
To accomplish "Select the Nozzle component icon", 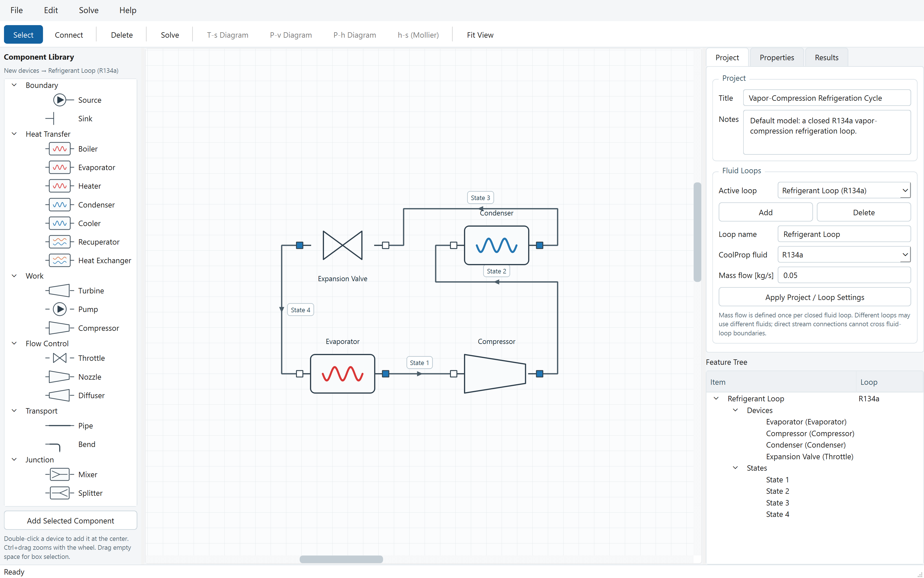I will pos(60,376).
